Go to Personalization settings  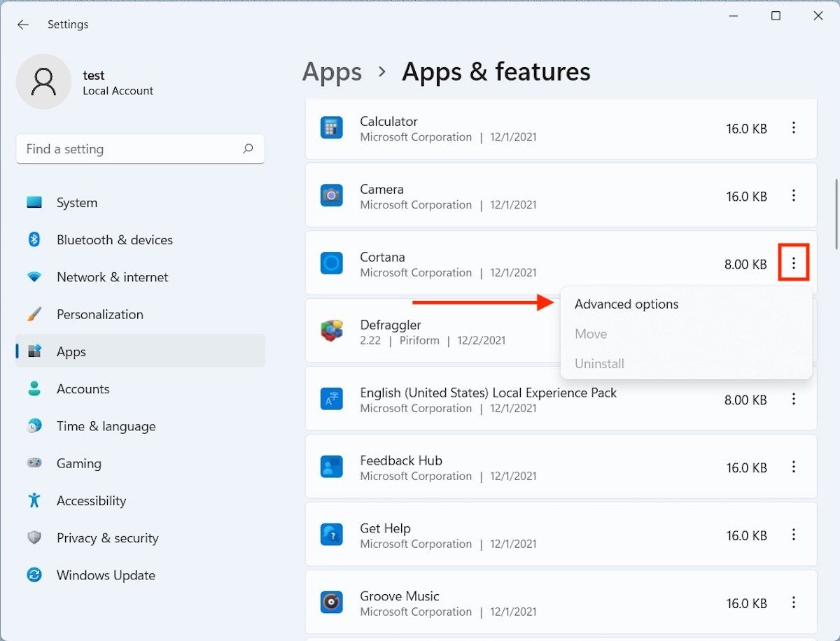coord(140,314)
